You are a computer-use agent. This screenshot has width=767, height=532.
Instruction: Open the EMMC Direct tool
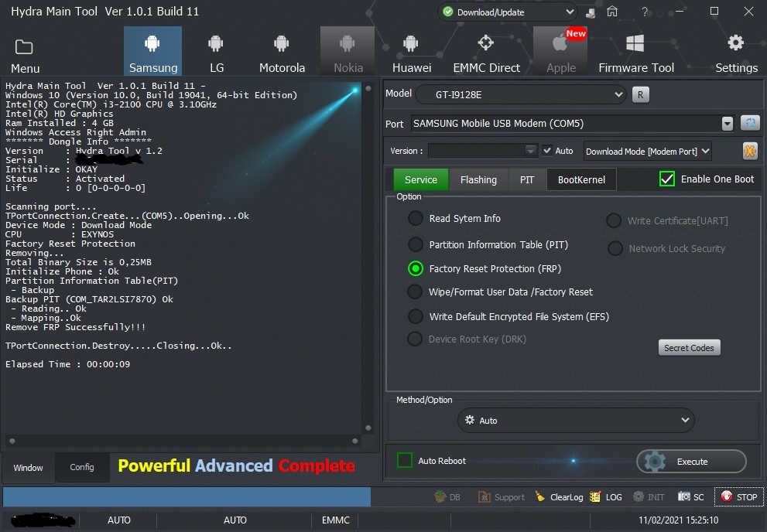486,51
